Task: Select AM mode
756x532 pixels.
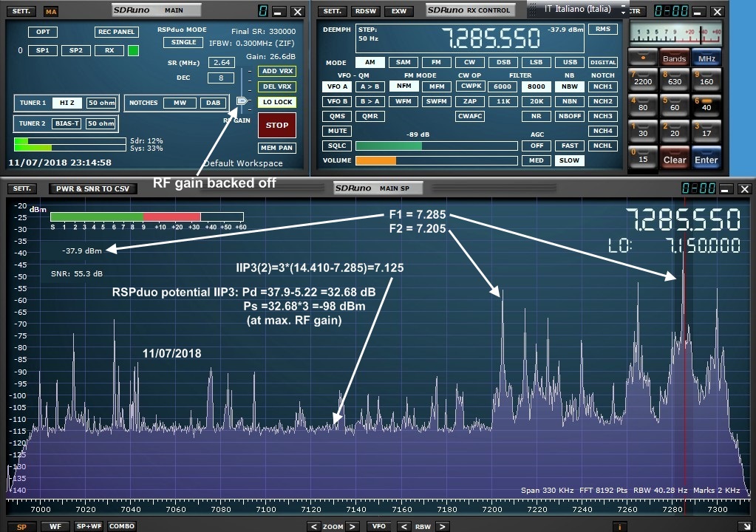Action: click(x=370, y=62)
